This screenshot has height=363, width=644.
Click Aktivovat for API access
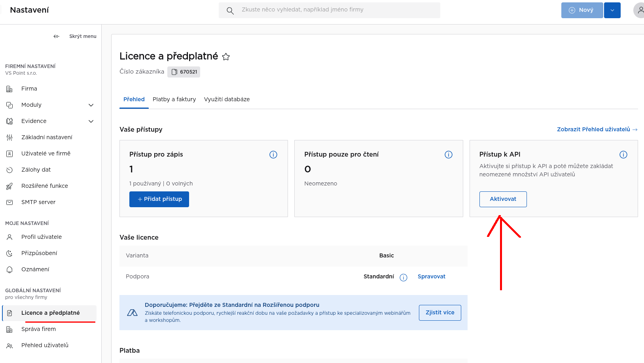(x=503, y=199)
